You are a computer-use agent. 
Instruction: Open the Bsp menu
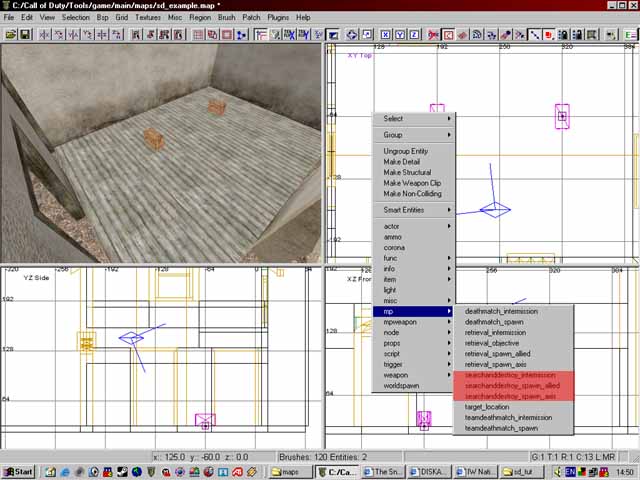pyautogui.click(x=103, y=17)
